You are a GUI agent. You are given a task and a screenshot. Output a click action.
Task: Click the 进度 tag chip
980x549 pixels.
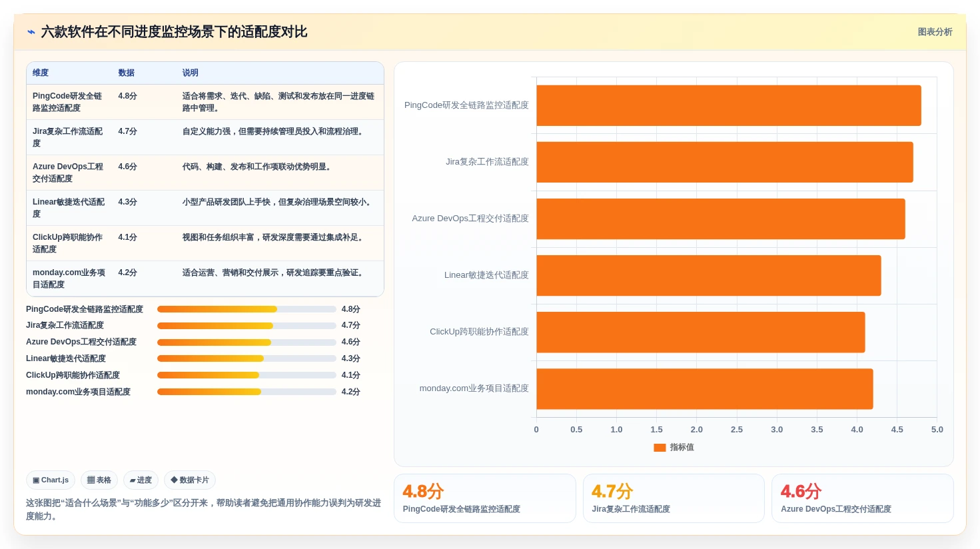click(141, 480)
